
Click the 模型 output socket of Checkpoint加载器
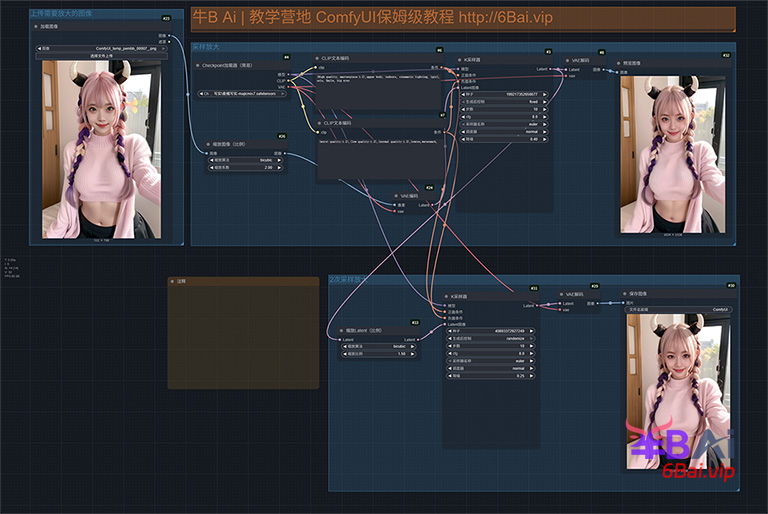pyautogui.click(x=288, y=74)
